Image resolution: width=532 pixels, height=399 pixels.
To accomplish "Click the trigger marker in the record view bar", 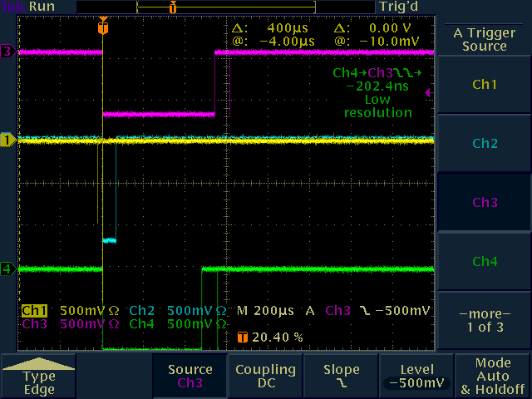I will tap(173, 7).
